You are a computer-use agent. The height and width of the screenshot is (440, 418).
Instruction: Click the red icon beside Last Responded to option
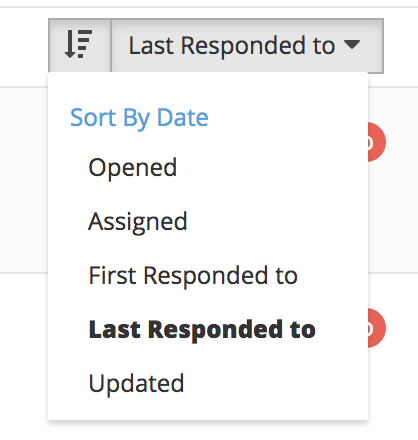[x=377, y=328]
